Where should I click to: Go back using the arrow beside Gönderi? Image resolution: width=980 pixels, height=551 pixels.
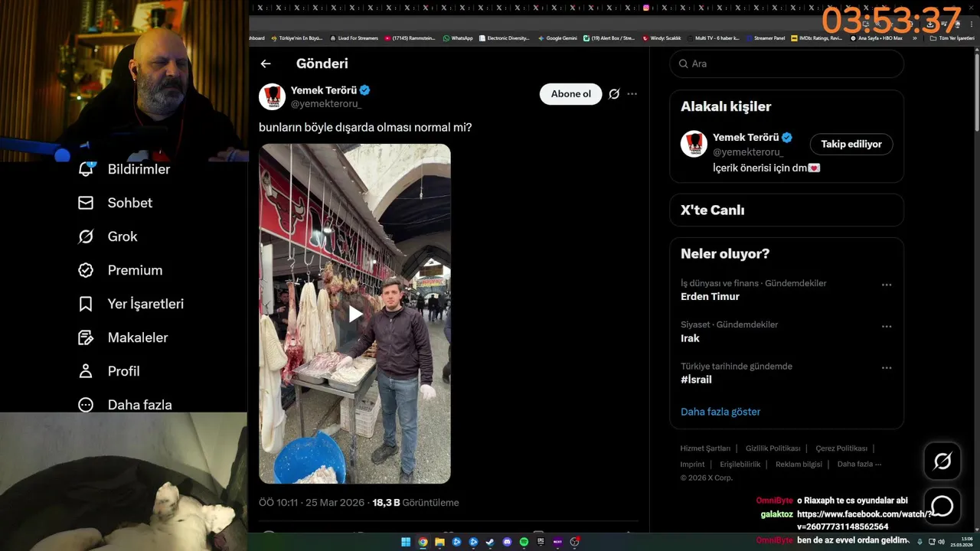click(266, 64)
